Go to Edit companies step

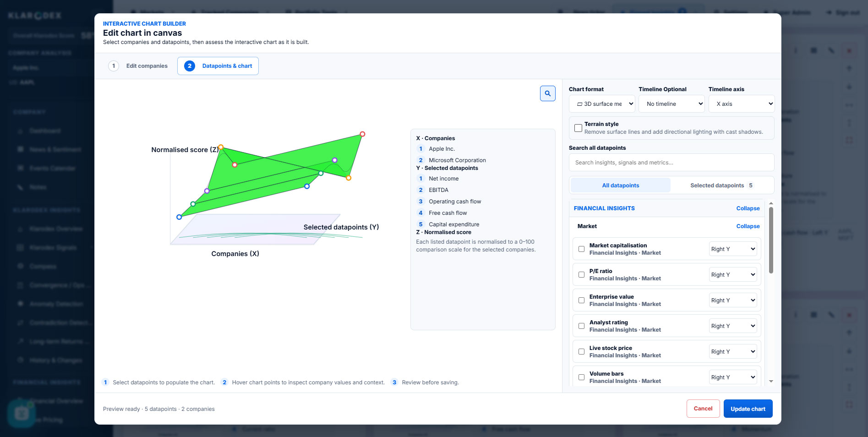[x=138, y=66]
